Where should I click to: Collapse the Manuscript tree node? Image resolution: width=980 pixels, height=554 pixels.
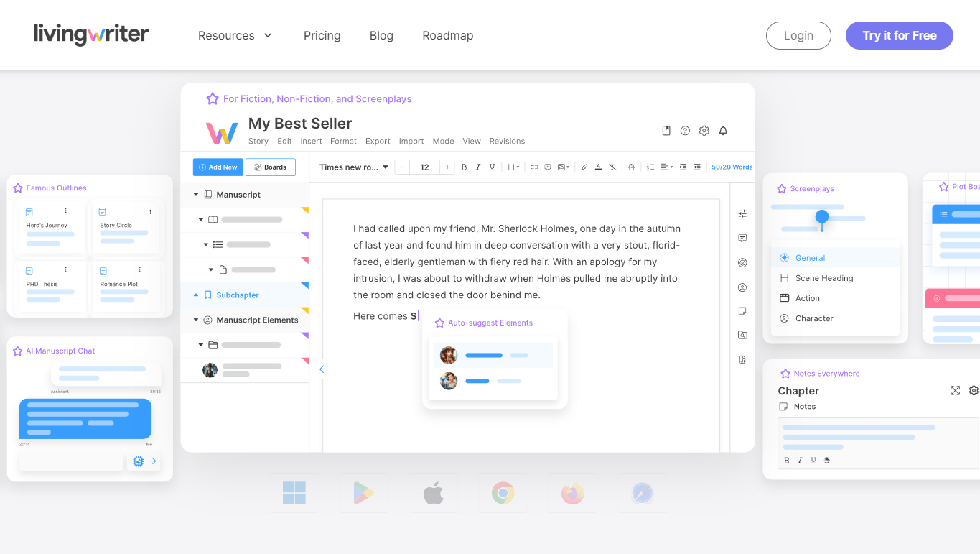click(196, 195)
